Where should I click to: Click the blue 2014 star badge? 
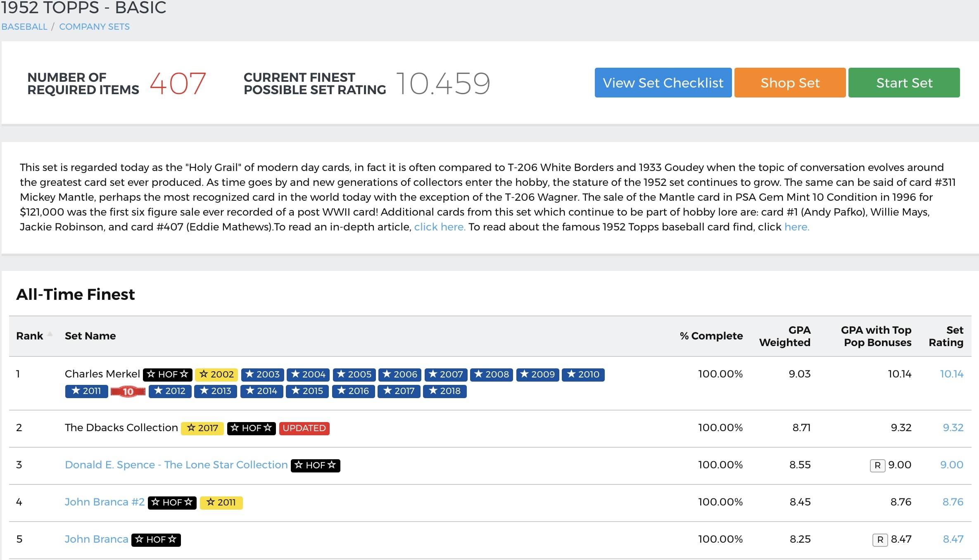[261, 391]
